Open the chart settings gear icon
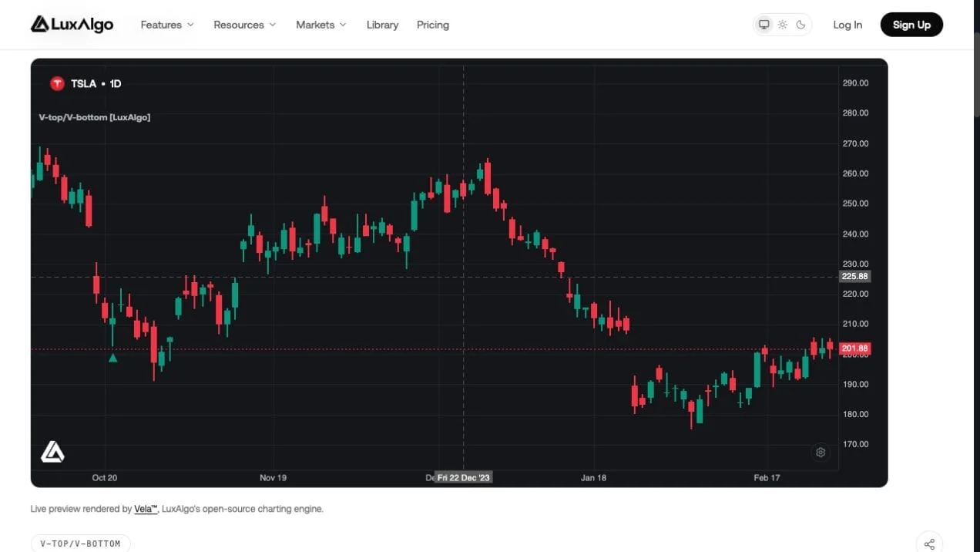 click(821, 453)
